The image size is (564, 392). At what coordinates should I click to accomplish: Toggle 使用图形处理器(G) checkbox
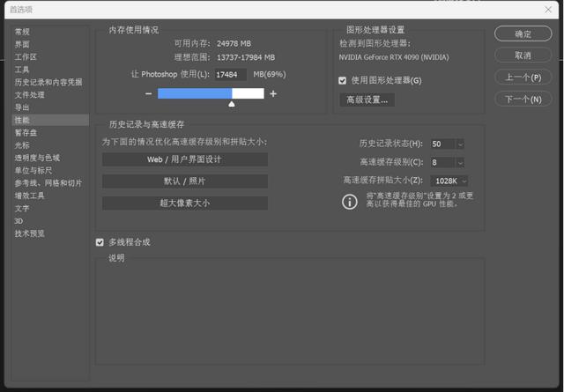point(343,80)
